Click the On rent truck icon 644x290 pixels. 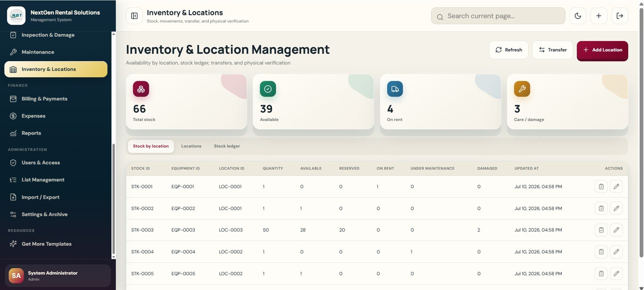(x=395, y=89)
